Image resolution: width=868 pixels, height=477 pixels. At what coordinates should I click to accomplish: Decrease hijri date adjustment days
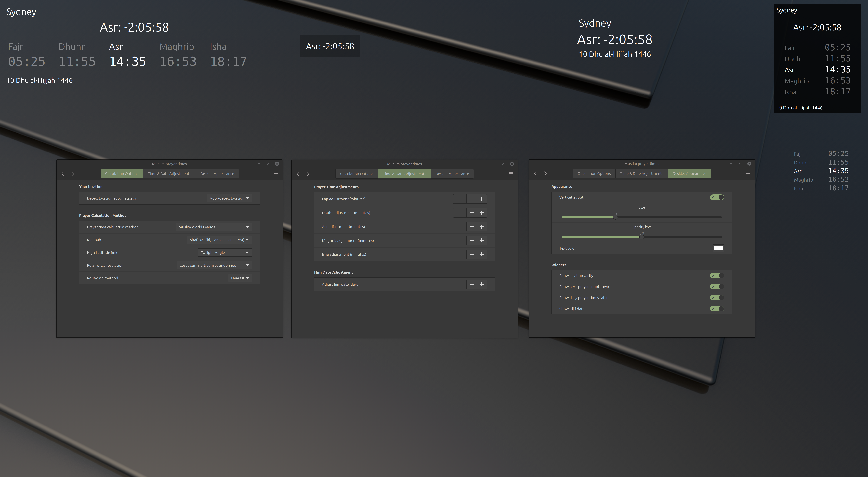pos(471,284)
